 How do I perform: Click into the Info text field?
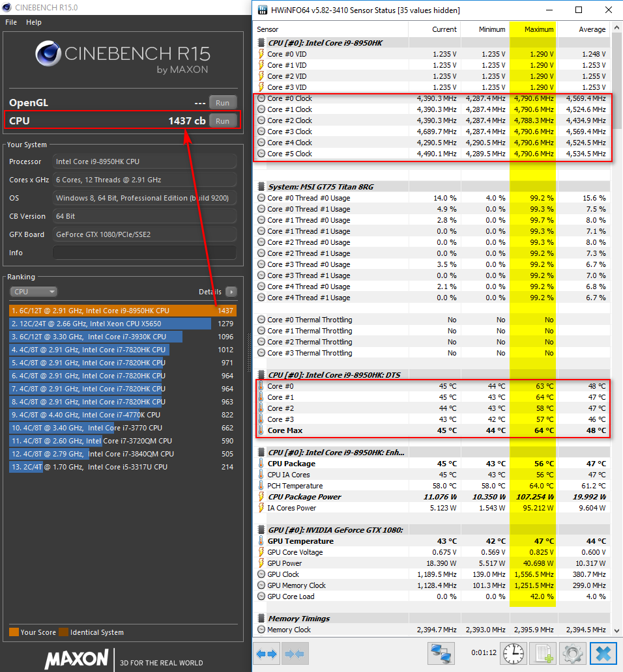(145, 253)
